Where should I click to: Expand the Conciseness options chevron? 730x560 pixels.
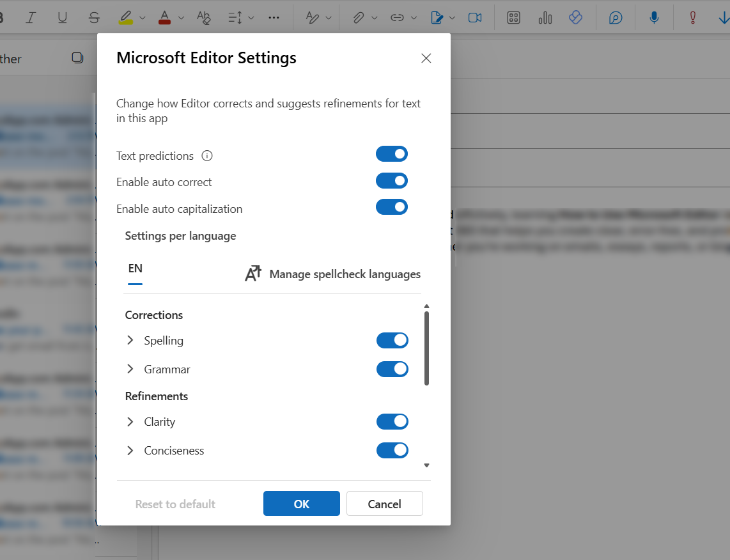coord(130,451)
